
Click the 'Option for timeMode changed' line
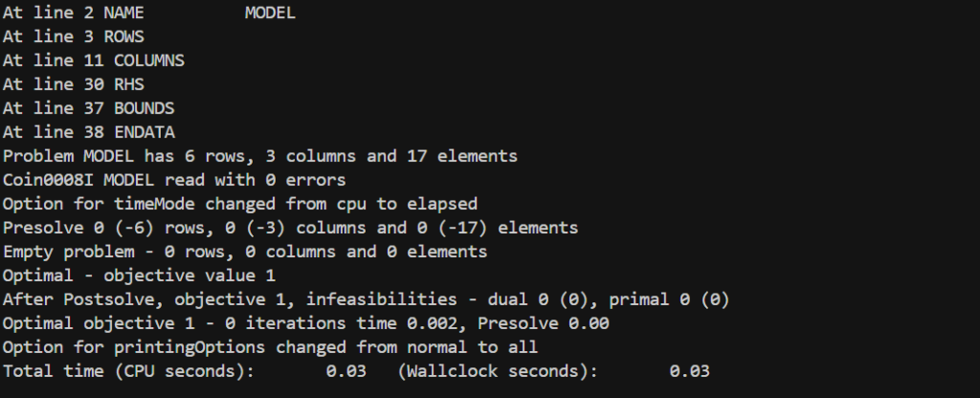240,204
